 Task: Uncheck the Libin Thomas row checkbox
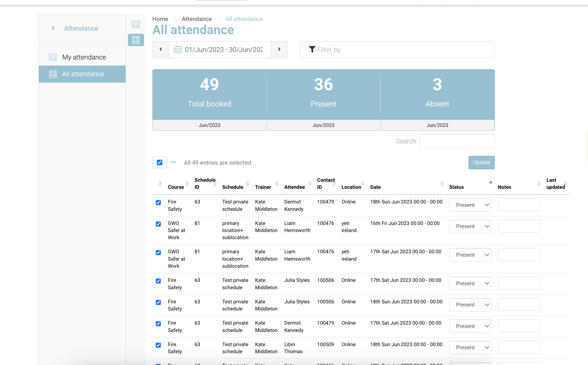pyautogui.click(x=158, y=345)
